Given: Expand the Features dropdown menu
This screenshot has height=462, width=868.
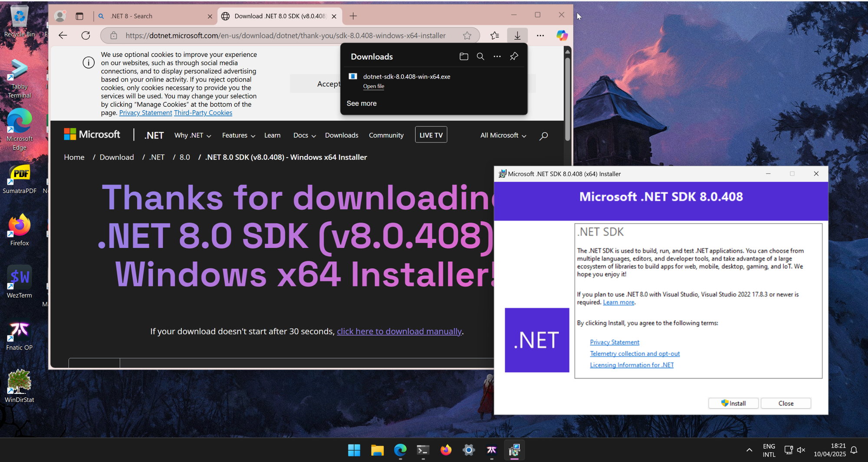Looking at the screenshot, I should (239, 135).
